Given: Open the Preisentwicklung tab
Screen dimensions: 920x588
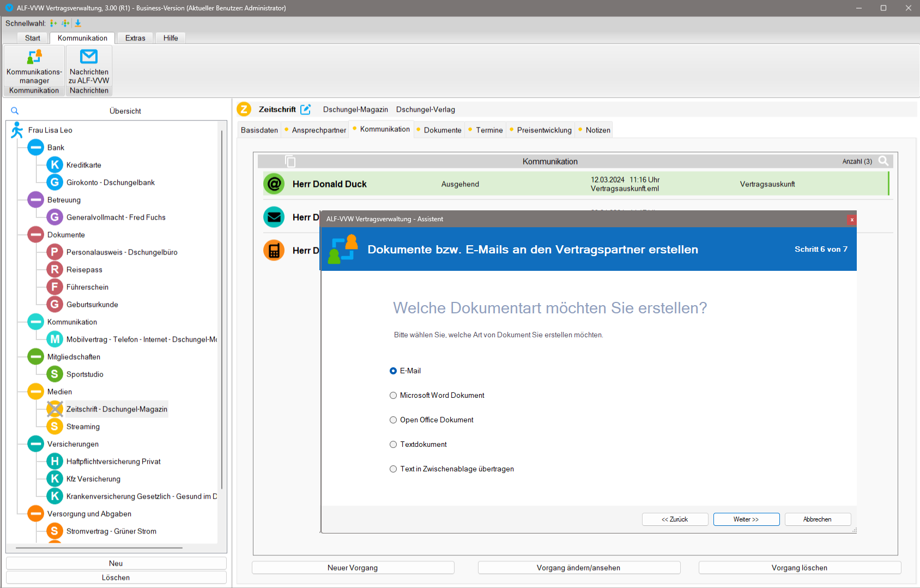Looking at the screenshot, I should pos(544,130).
